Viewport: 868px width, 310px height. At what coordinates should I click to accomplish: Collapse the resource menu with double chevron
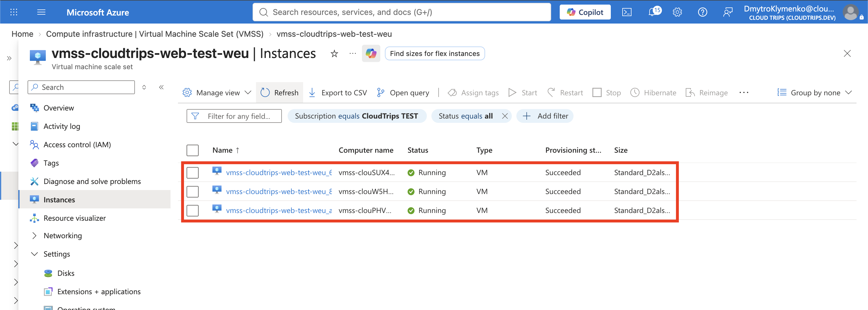click(x=161, y=87)
